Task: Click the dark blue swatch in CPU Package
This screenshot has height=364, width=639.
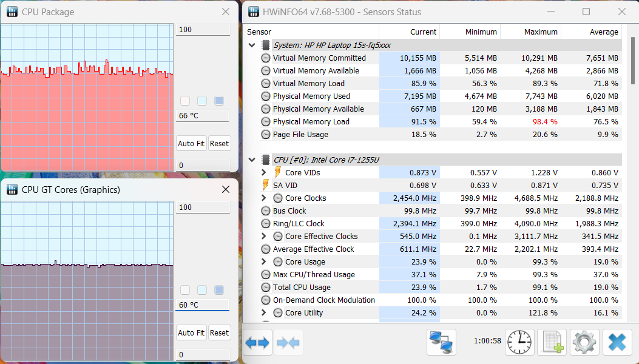Action: tap(219, 101)
